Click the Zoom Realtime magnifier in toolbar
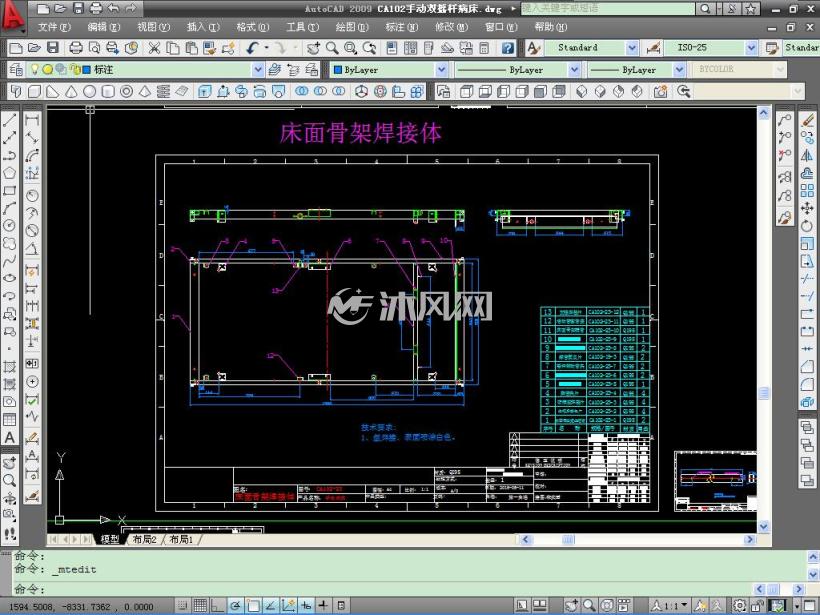Screen dimensions: 820x615 332,48
